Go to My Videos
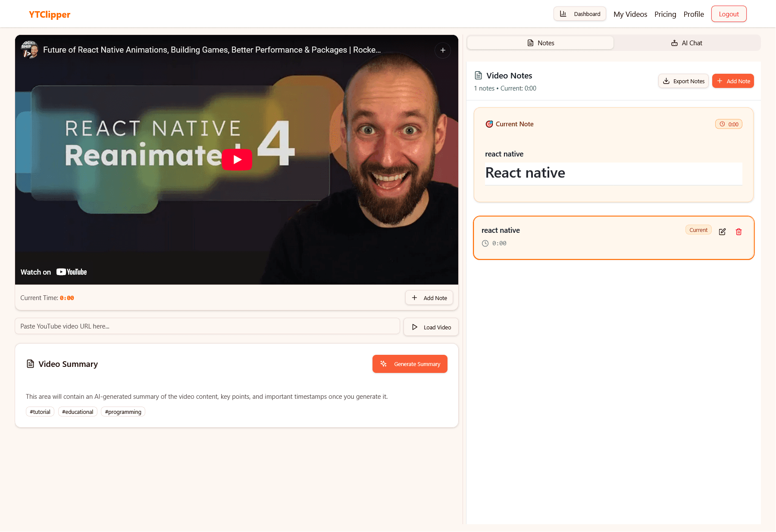The width and height of the screenshot is (776, 532). point(630,14)
